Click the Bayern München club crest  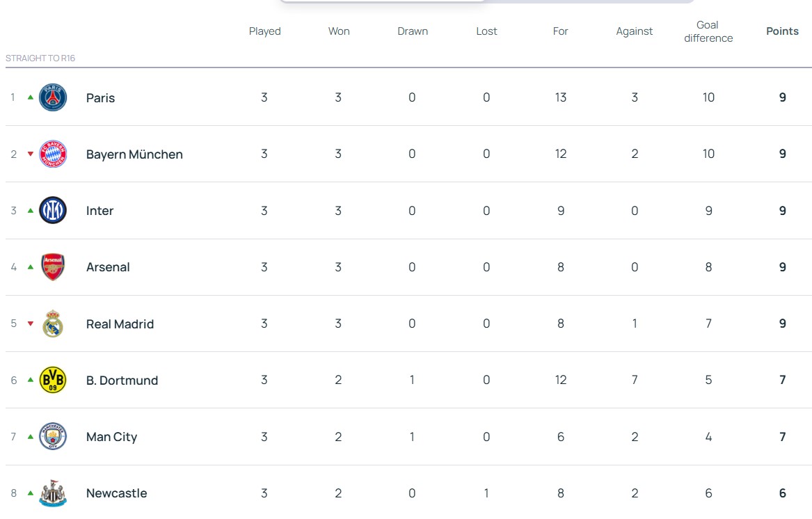[53, 154]
